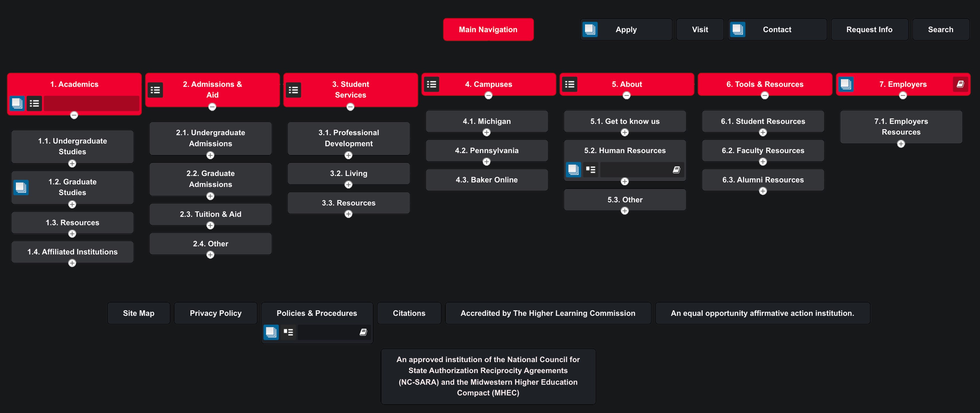Collapse the 7. Employers branch
980x413 pixels.
[903, 96]
